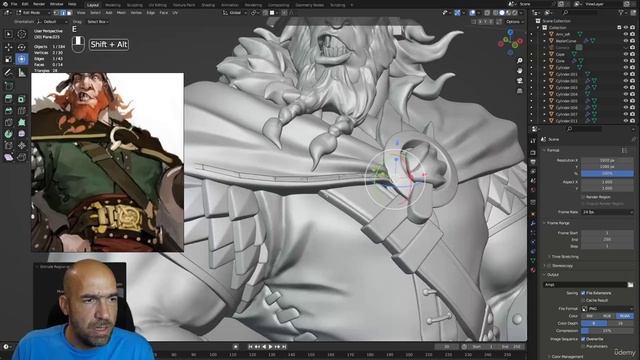This screenshot has height=360, width=640.
Task: Toggle the Overwrite checkbox
Action: [x=583, y=339]
